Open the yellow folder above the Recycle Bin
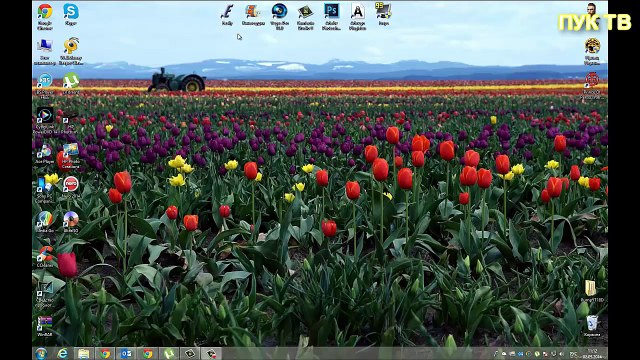The width and height of the screenshot is (640, 360). click(x=592, y=291)
